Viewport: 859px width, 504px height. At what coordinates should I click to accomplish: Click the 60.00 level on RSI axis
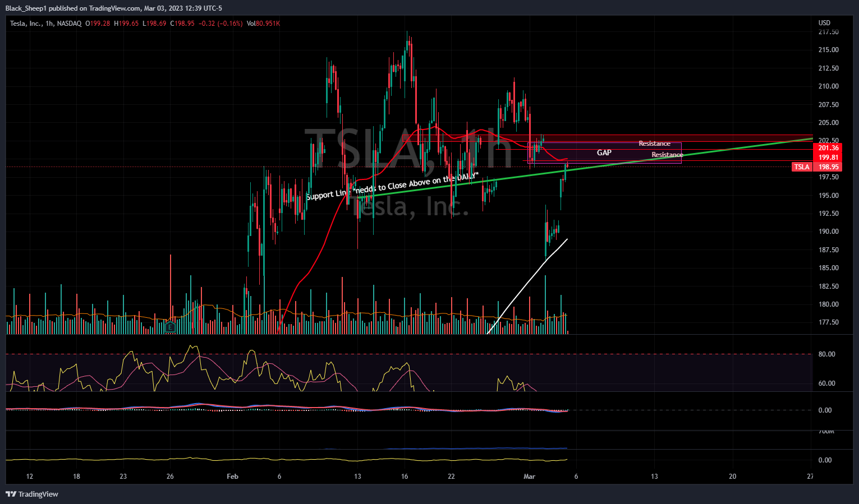(x=826, y=383)
